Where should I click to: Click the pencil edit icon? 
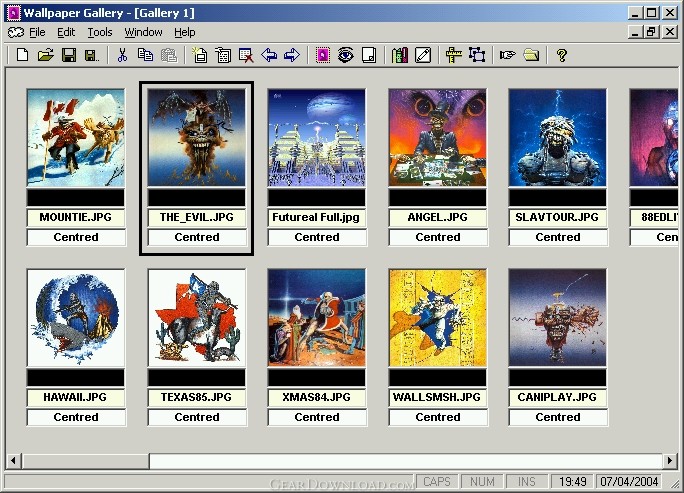coord(423,55)
